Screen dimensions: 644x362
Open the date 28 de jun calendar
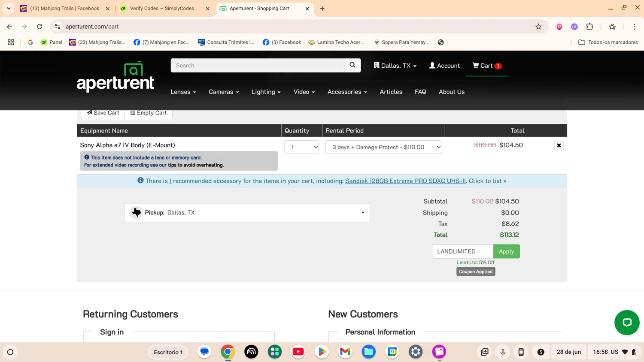tap(569, 352)
